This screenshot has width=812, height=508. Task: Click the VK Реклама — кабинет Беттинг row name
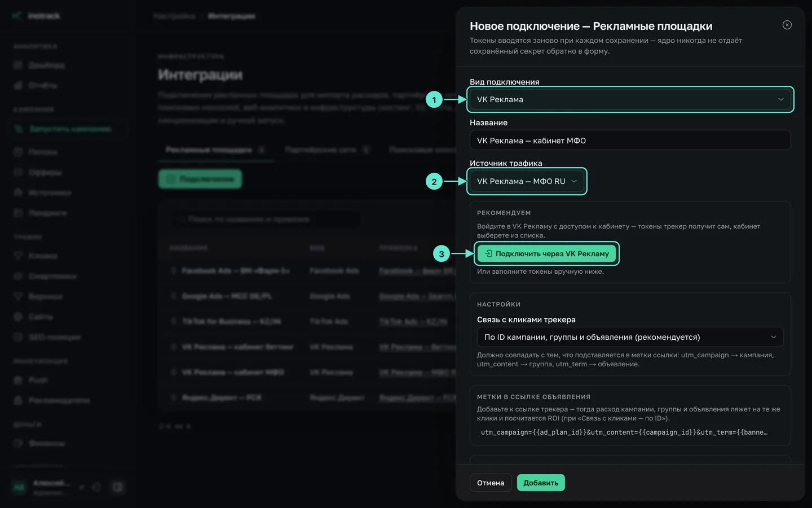pyautogui.click(x=237, y=347)
